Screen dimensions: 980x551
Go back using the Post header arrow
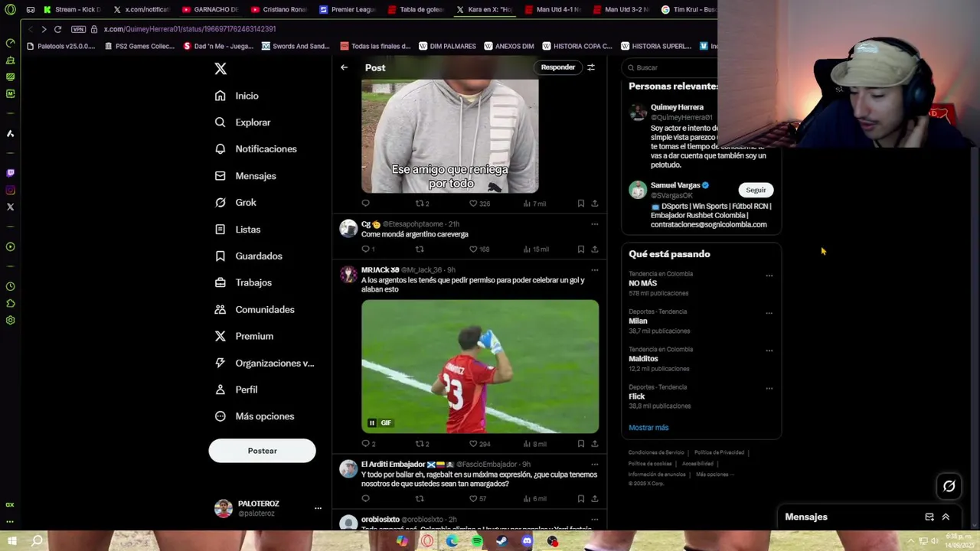pyautogui.click(x=344, y=67)
